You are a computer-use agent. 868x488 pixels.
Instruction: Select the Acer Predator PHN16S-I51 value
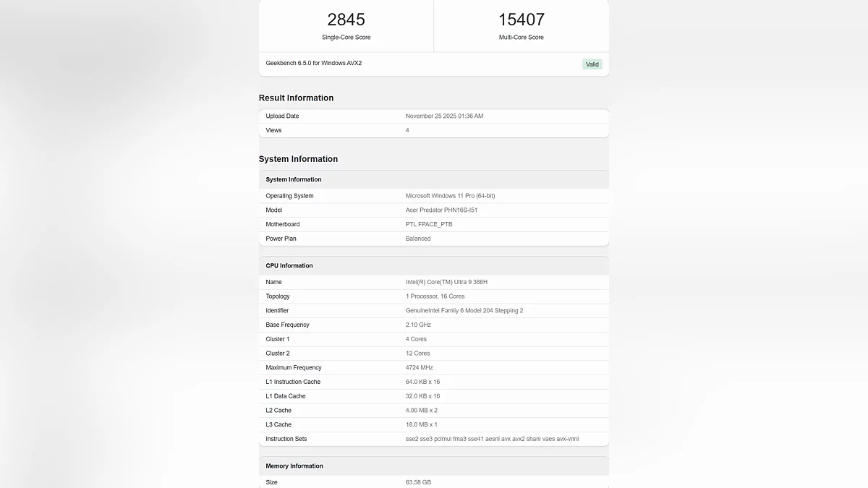point(442,210)
